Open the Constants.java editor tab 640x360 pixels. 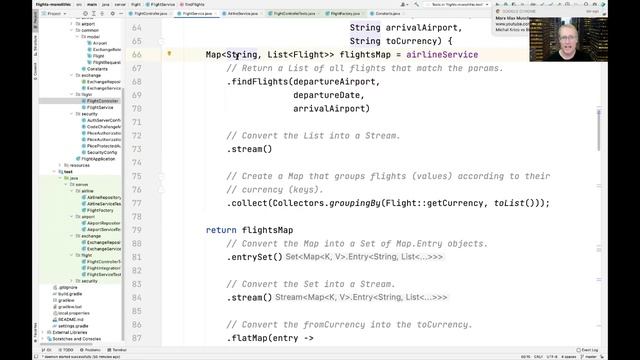(387, 13)
